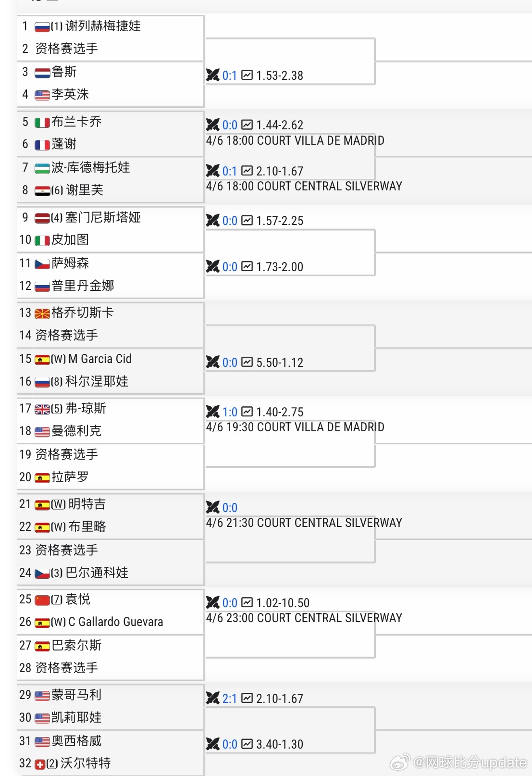This screenshot has width=532, height=776.
Task: Open the odds chart icon beside 1.53-2.38
Action: point(248,75)
